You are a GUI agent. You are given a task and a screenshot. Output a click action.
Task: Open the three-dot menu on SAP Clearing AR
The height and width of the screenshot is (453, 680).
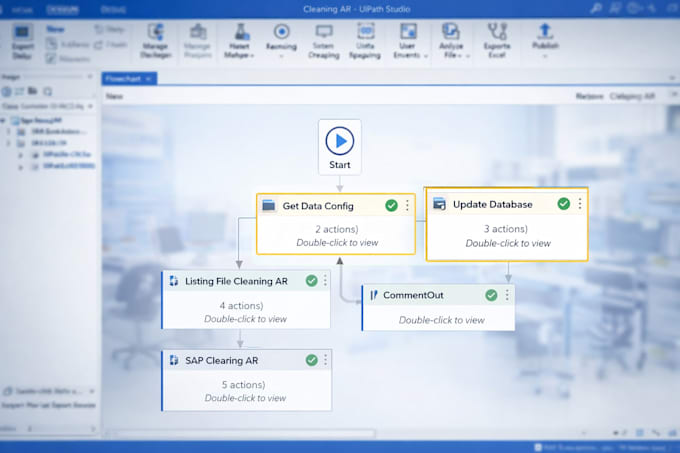325,360
